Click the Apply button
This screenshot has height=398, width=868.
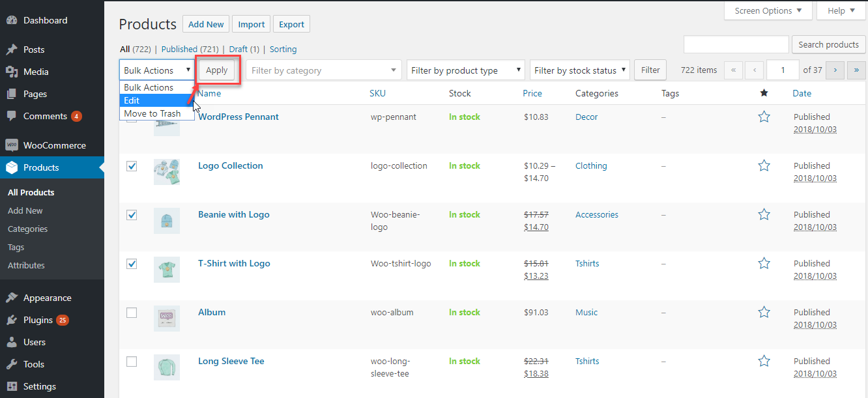(217, 70)
